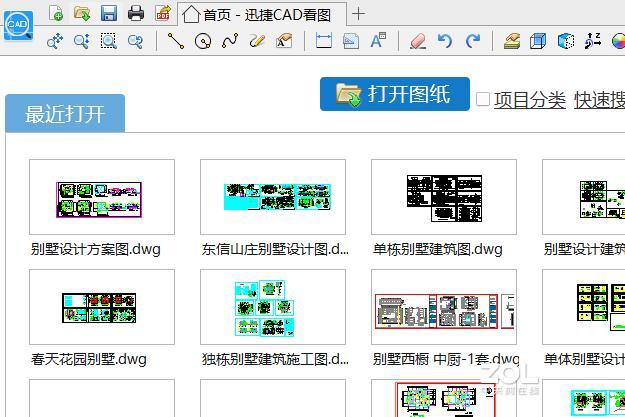Viewport: 625px width, 417px height.
Task: Enable the 项目分类 checkbox
Action: tap(483, 99)
